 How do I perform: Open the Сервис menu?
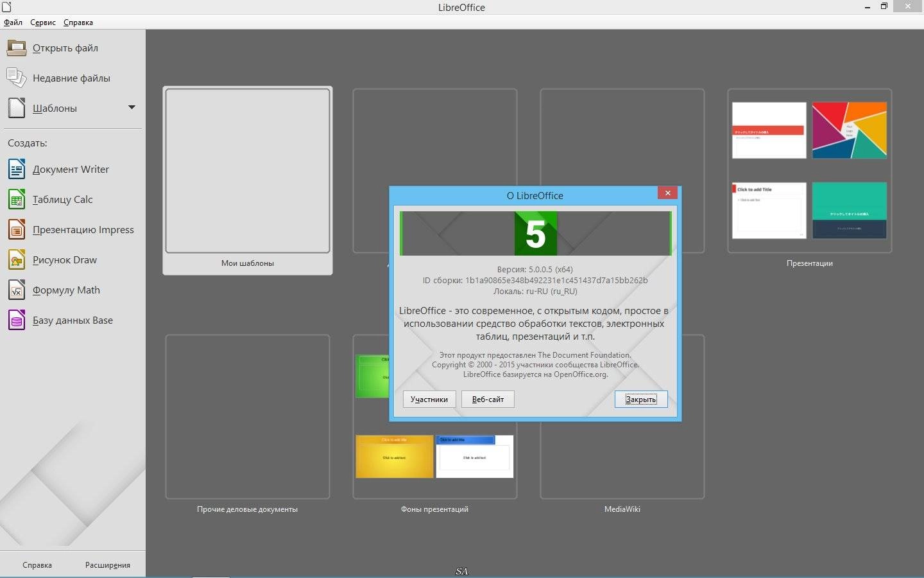click(43, 22)
